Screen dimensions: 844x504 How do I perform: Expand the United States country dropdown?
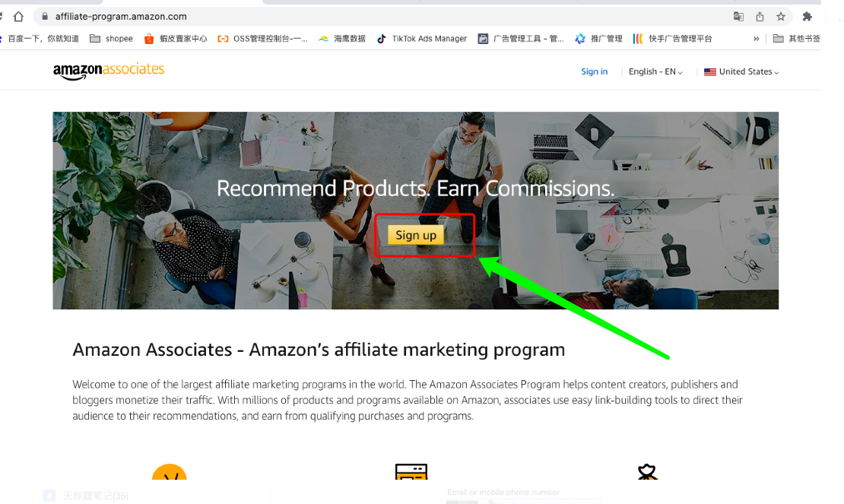[741, 71]
